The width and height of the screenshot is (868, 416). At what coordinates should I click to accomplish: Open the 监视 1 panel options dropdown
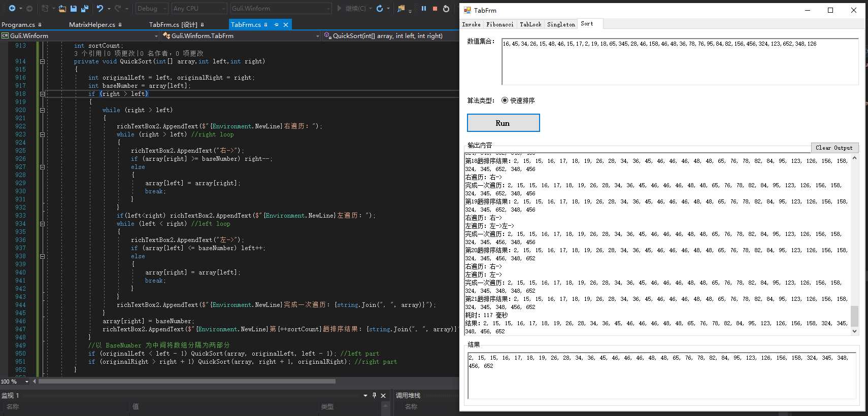click(365, 395)
